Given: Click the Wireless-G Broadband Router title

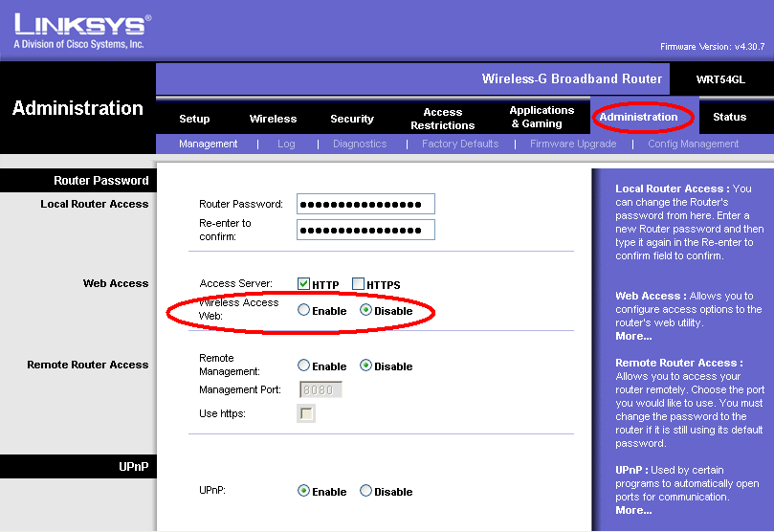Looking at the screenshot, I should point(571,79).
